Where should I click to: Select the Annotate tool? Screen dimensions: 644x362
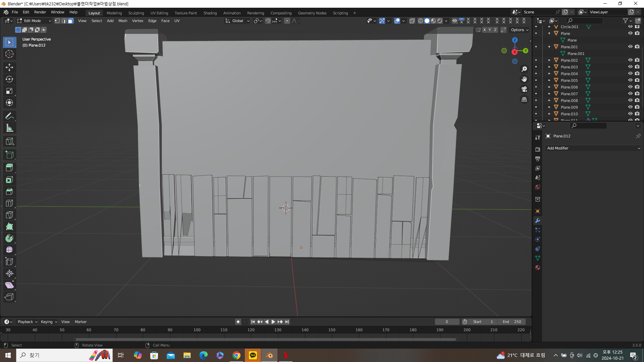click(x=9, y=116)
